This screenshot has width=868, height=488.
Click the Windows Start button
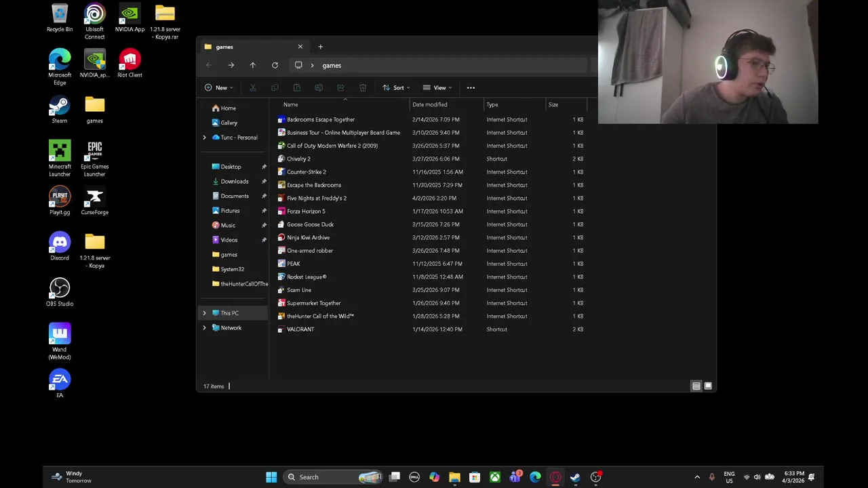tap(271, 477)
